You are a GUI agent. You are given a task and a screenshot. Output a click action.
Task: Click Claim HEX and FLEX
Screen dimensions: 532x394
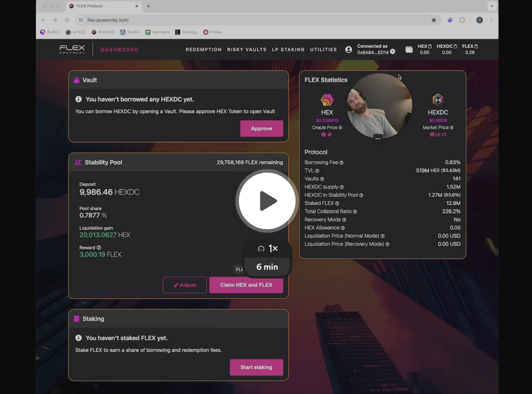[x=246, y=285]
